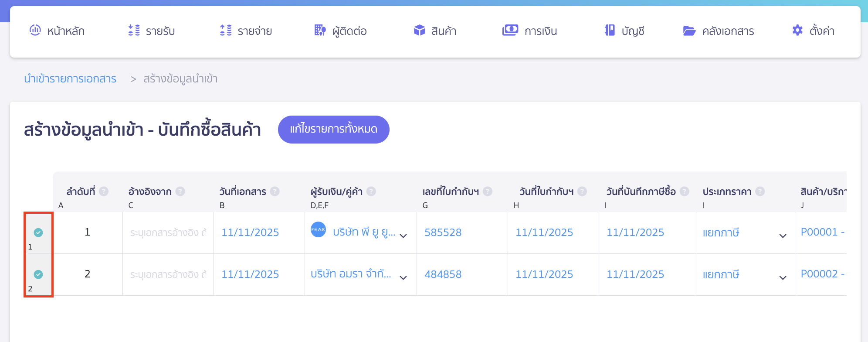Toggle the check mark for row 2
The width and height of the screenshot is (868, 342).
(x=38, y=274)
